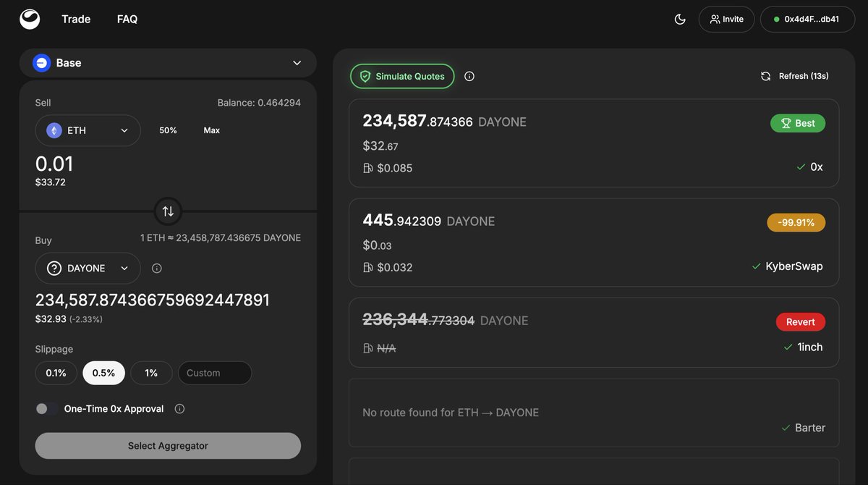Viewport: 868px width, 485px height.
Task: Click the people icon on Invite button
Action: 715,20
